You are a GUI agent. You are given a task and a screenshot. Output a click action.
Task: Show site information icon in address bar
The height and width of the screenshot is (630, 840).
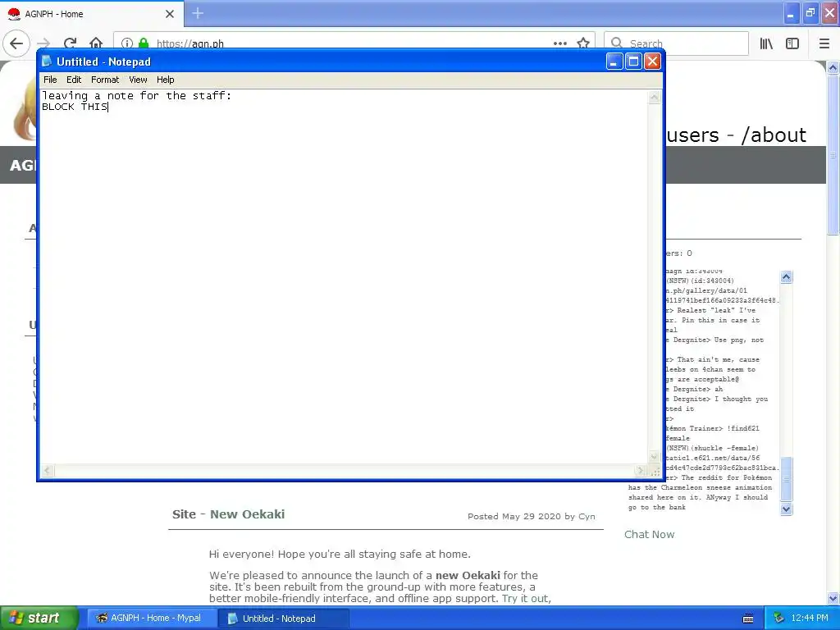point(127,43)
